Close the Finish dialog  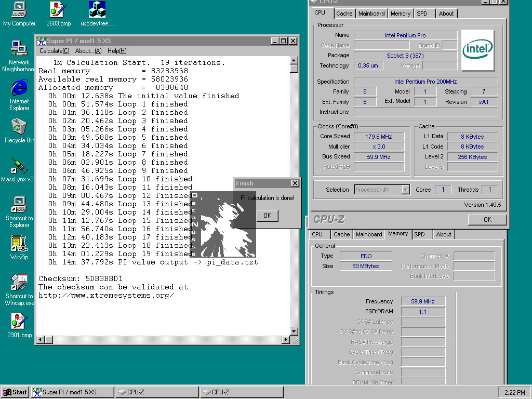click(295, 183)
